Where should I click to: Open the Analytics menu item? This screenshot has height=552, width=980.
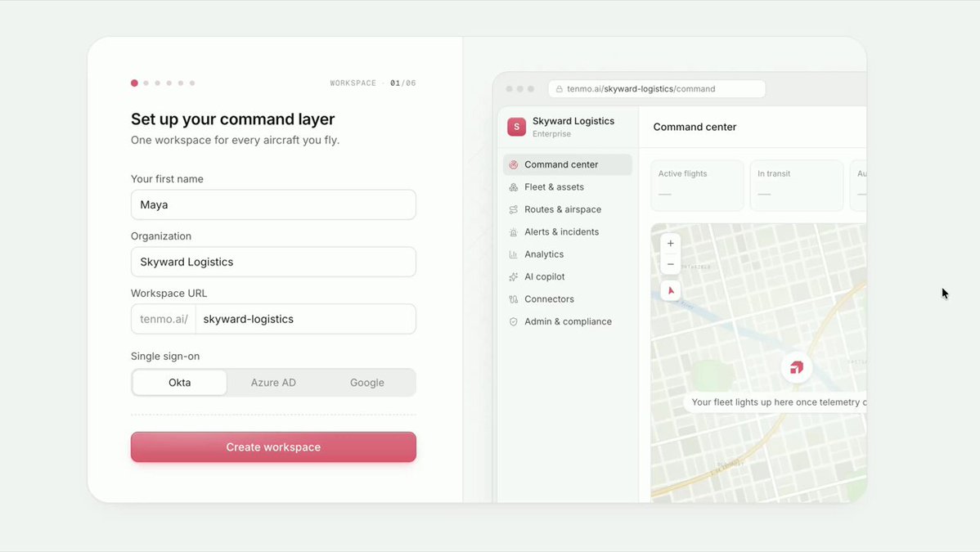point(568,254)
